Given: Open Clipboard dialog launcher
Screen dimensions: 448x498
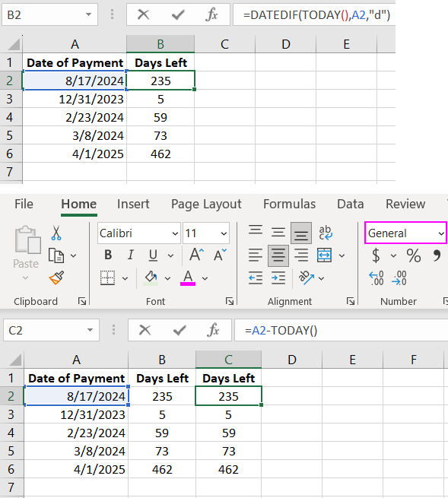Looking at the screenshot, I should point(82,301).
